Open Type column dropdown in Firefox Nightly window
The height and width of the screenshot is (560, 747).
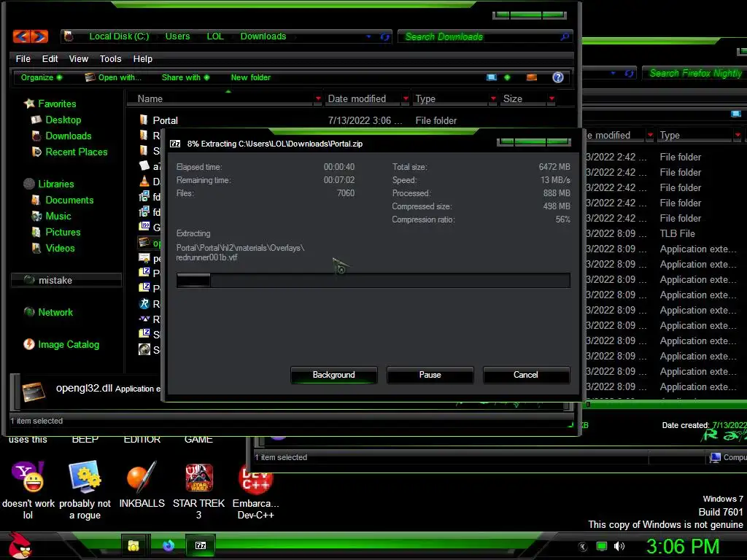(738, 135)
